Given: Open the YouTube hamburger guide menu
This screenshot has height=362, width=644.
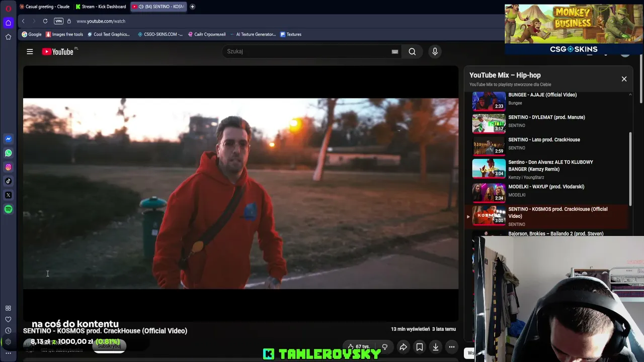Looking at the screenshot, I should tap(30, 51).
